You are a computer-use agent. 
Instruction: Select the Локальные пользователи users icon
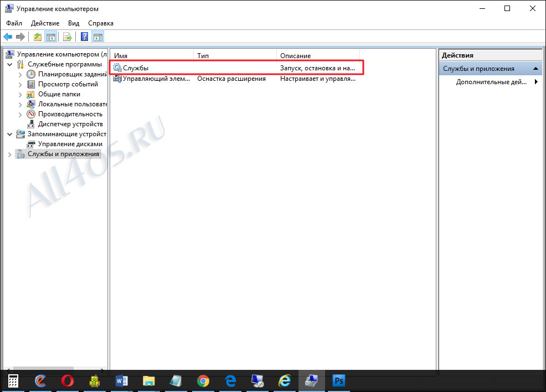[x=31, y=104]
